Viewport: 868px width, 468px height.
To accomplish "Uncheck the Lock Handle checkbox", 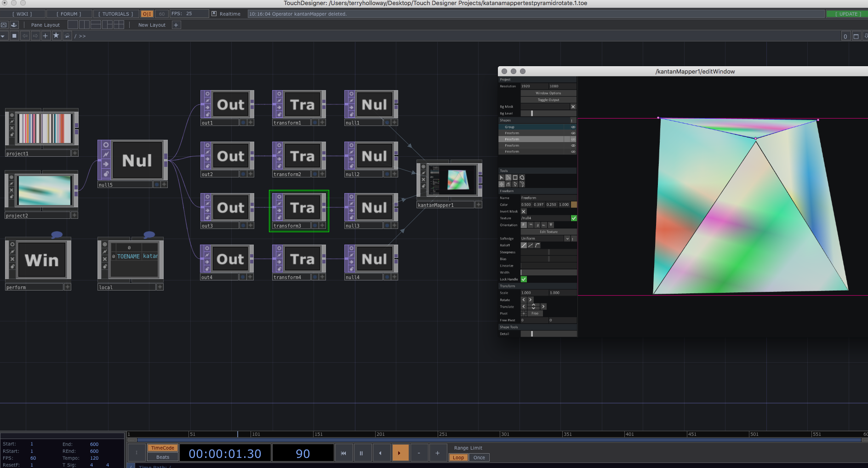I will [x=524, y=279].
